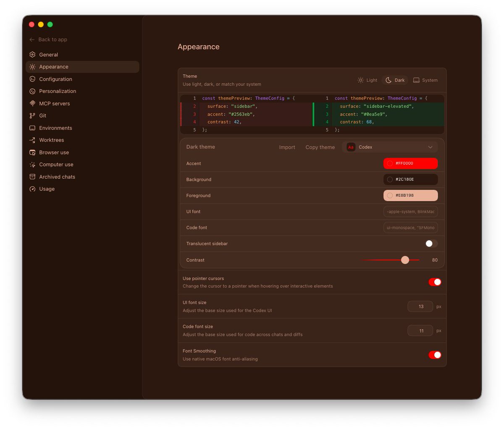
Task: Click the UI font input field
Action: point(410,211)
